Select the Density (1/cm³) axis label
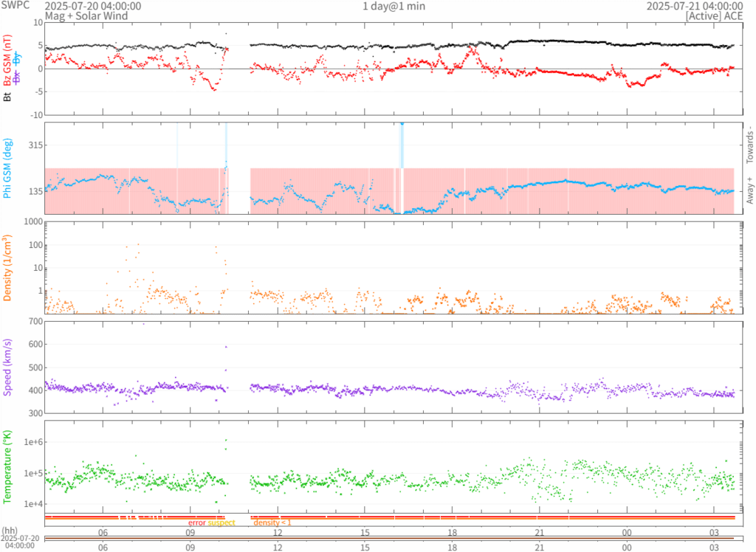The image size is (756, 552). (x=9, y=267)
